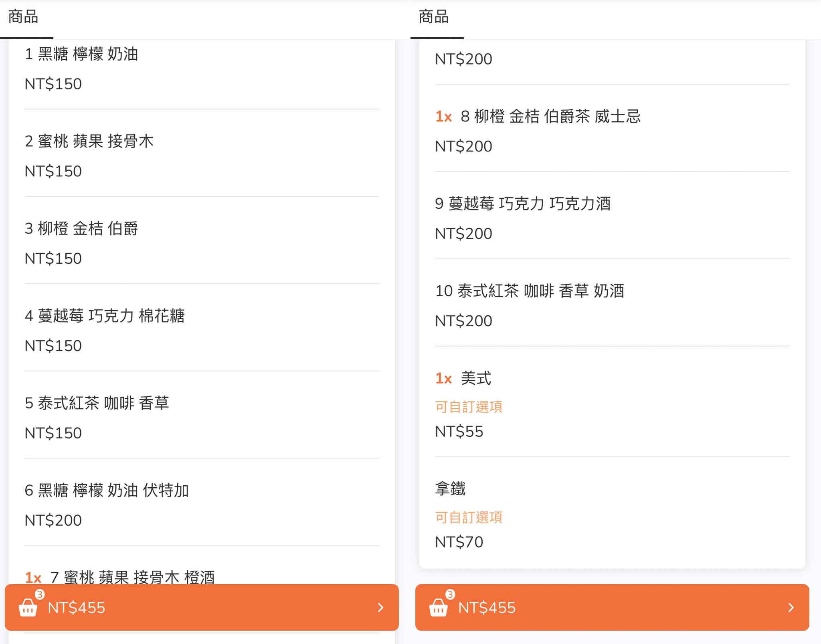Select item 10 泰式紅茶 咖啡 香草 奶酒
Viewport: 821px width, 644px height.
(530, 291)
